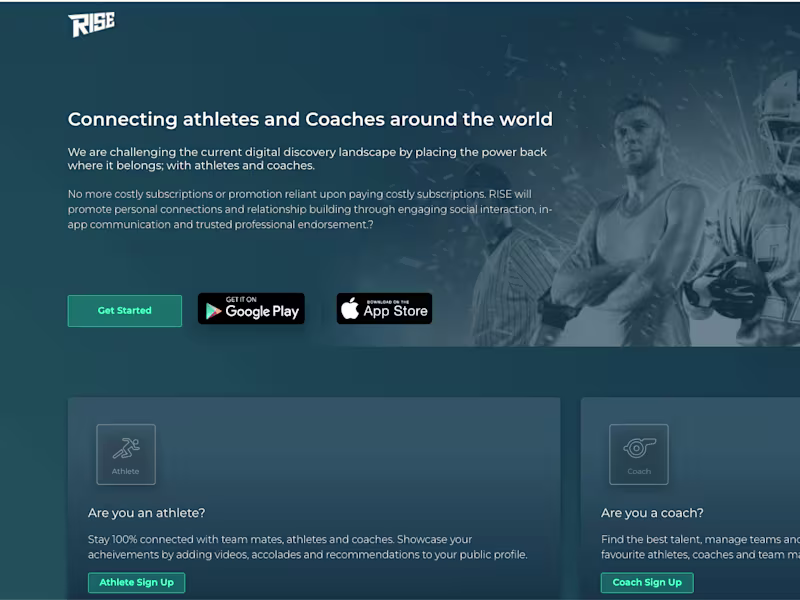Click the 'No more costly subscriptions' paragraph

[x=310, y=209]
